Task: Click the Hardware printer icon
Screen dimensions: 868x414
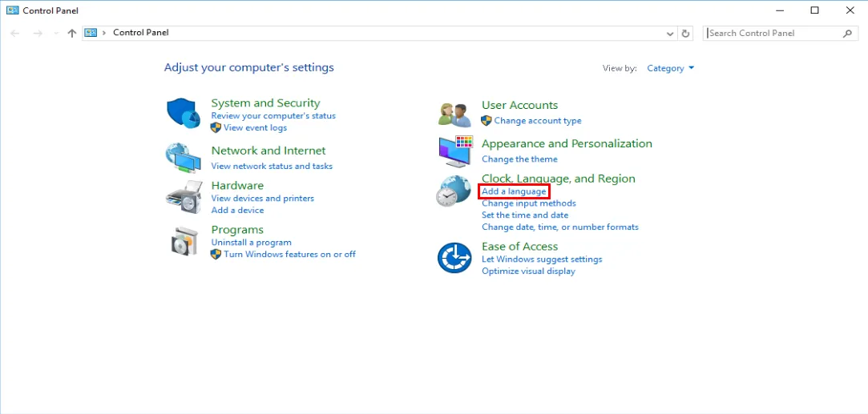Action: pyautogui.click(x=183, y=197)
